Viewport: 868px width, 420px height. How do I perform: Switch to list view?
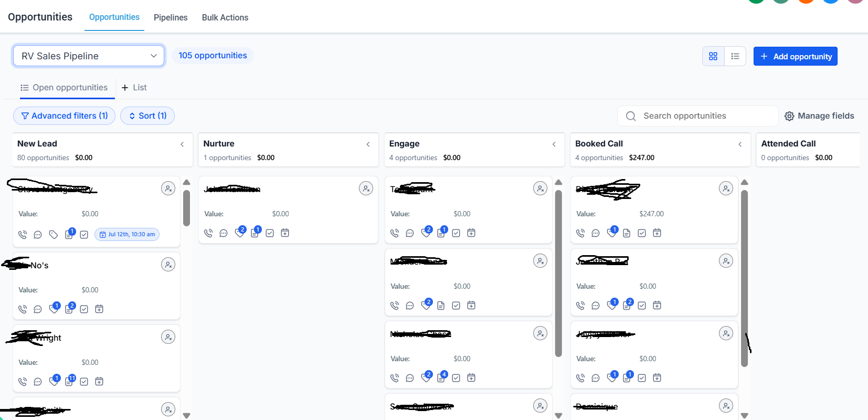coord(735,56)
